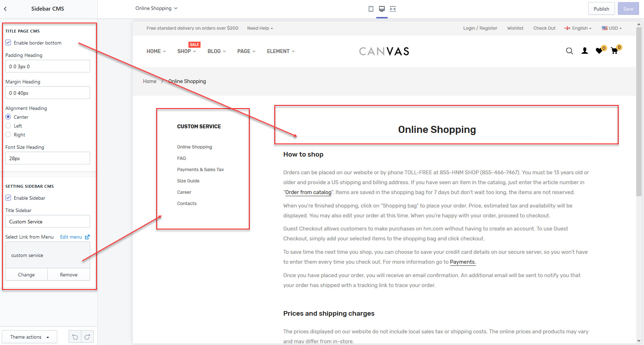The width and height of the screenshot is (644, 345).
Task: Open the ELEMENT navigation menu
Action: click(281, 51)
